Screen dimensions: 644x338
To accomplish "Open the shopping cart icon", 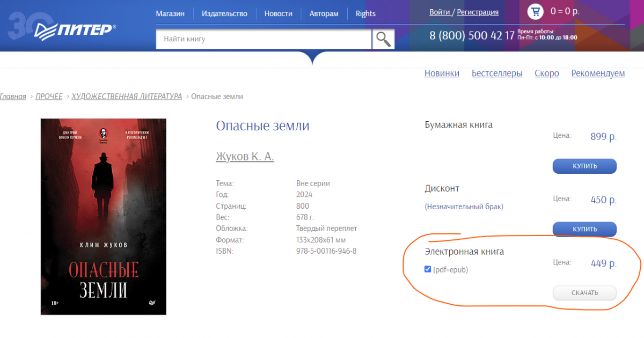I will [x=535, y=11].
